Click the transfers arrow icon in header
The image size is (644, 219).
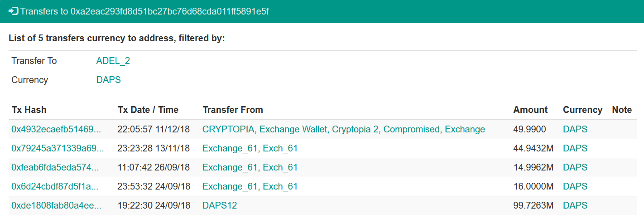click(13, 11)
